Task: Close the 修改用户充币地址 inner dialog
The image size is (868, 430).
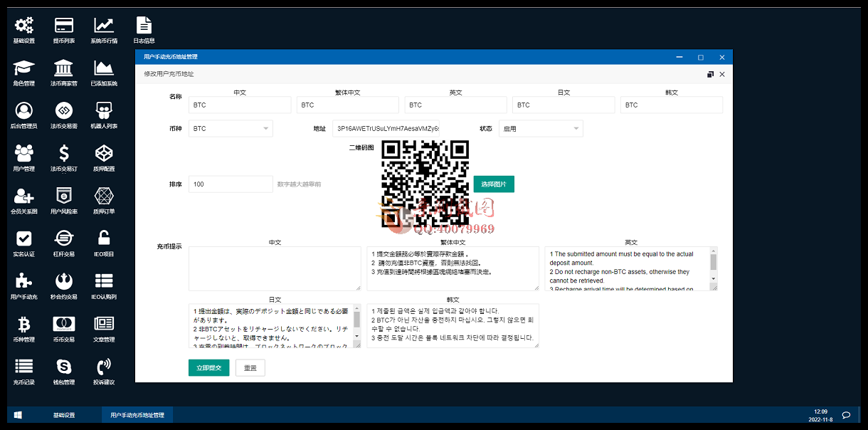Action: point(722,74)
